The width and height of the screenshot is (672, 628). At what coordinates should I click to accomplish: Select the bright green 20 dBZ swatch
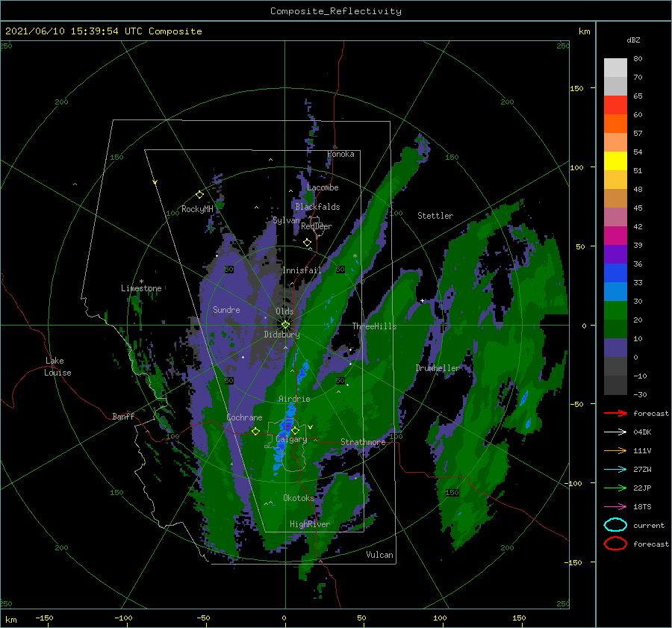click(x=615, y=311)
